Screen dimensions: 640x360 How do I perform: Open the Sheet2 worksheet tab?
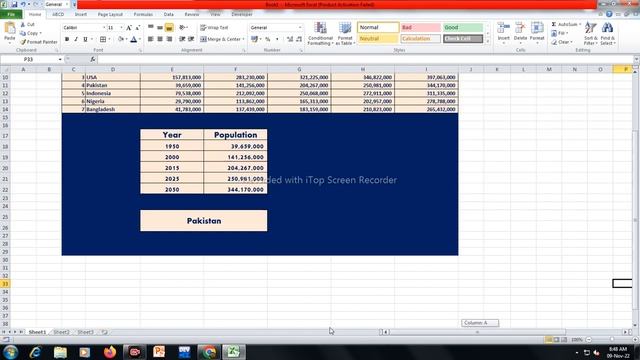61,332
